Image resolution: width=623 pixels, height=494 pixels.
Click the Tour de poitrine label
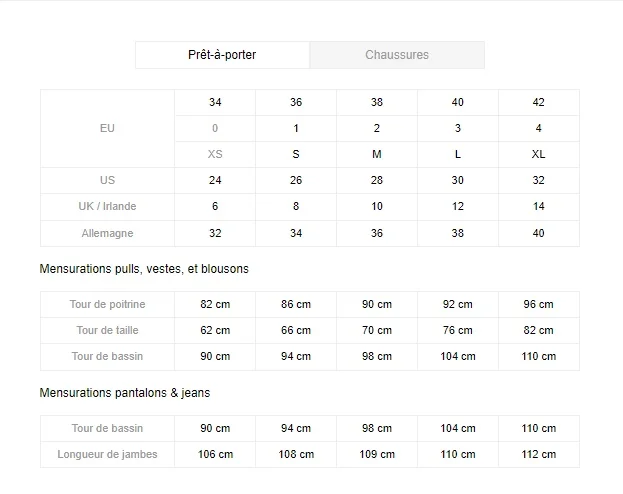(107, 304)
